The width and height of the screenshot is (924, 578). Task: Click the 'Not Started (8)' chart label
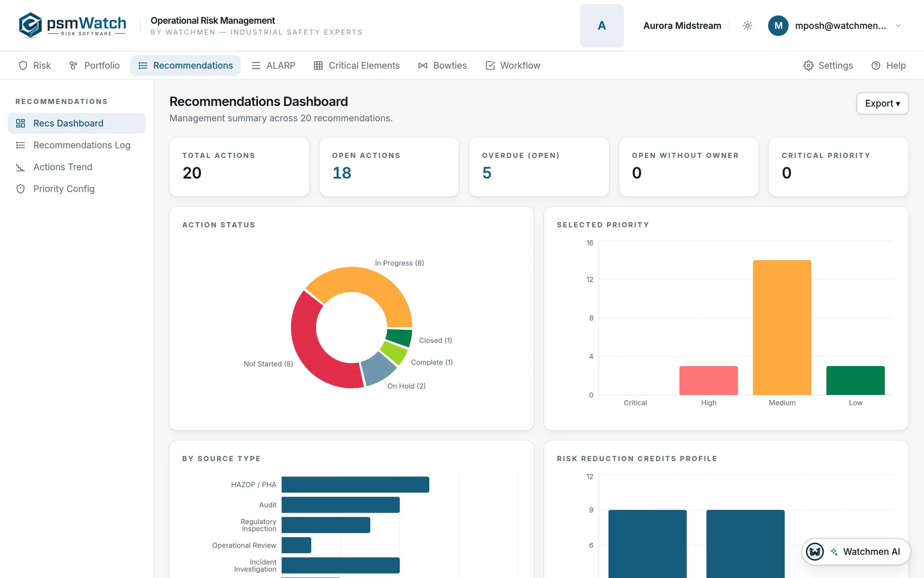(x=268, y=364)
